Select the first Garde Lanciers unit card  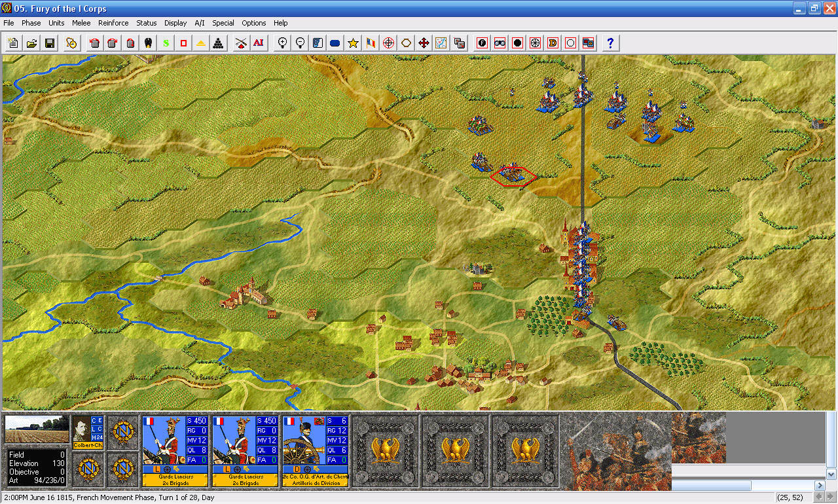coord(175,451)
